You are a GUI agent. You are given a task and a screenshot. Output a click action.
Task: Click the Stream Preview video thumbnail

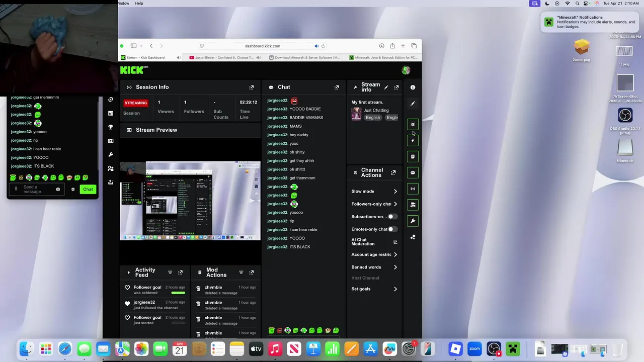(x=190, y=201)
